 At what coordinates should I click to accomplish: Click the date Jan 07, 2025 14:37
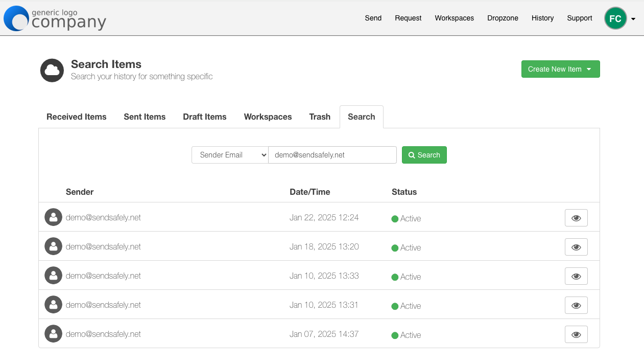pos(324,334)
